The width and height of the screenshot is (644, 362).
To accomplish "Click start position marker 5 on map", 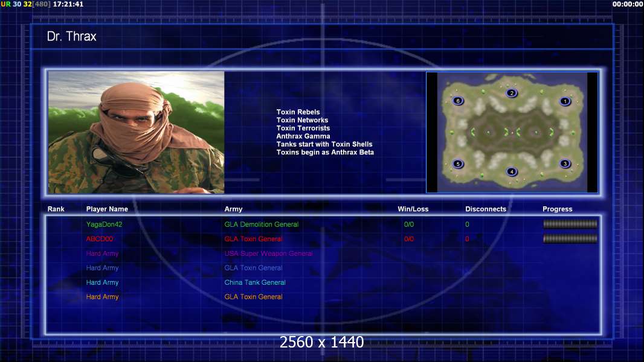I will 457,164.
